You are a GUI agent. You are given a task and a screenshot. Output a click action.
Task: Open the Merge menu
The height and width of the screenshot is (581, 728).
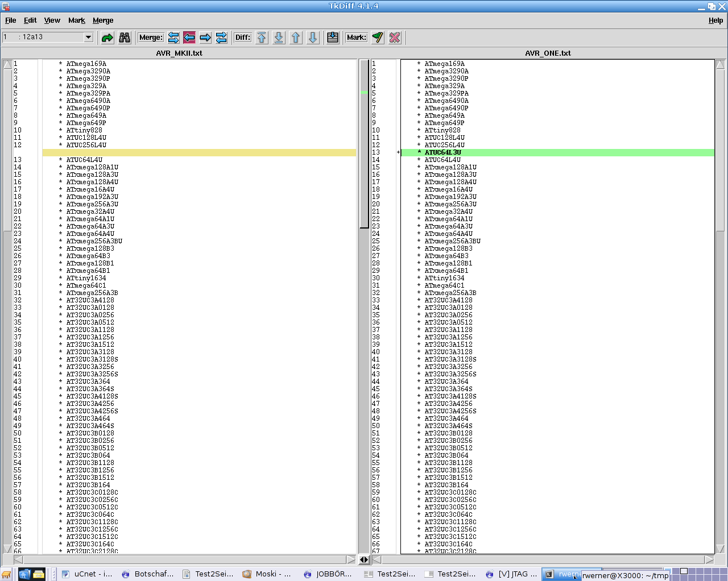click(x=103, y=20)
